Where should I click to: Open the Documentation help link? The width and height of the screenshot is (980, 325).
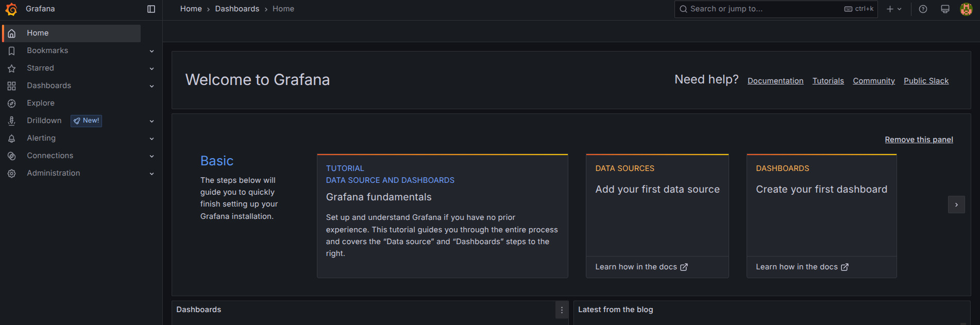tap(775, 81)
